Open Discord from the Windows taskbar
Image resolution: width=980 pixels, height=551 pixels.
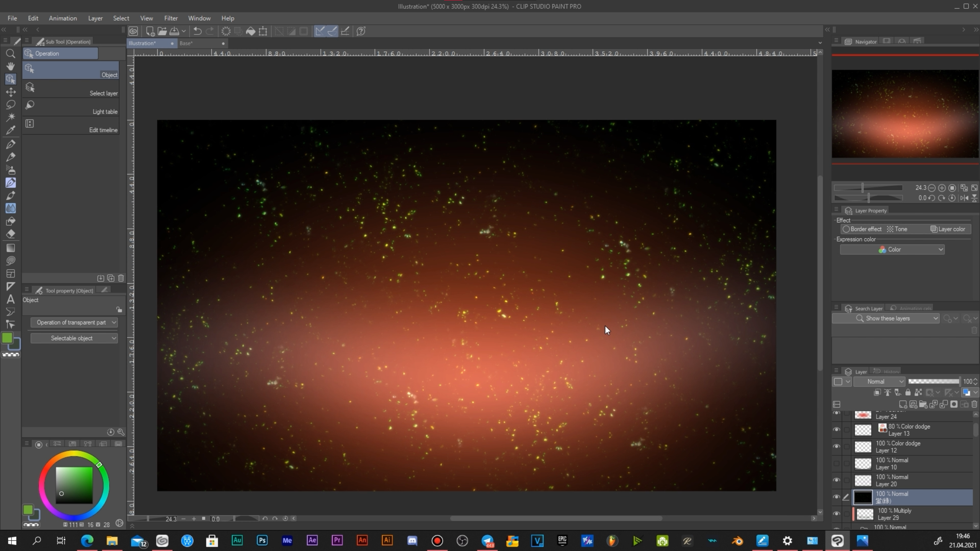coord(412,541)
